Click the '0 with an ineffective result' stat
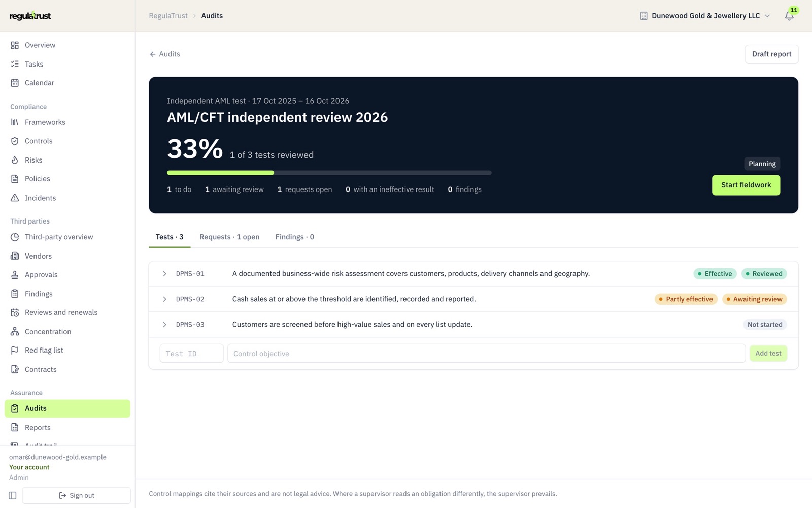This screenshot has height=508, width=812. (390, 189)
